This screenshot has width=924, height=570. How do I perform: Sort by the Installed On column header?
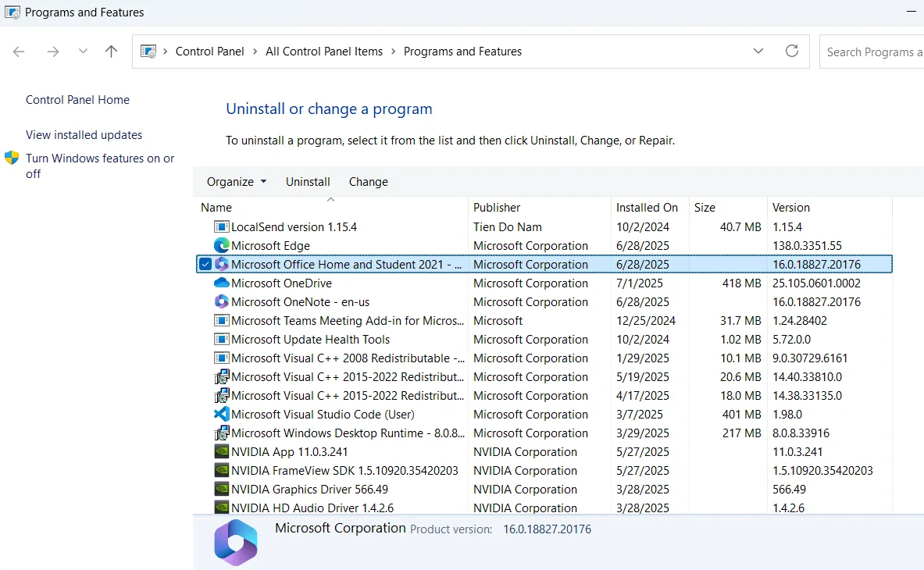coord(647,207)
